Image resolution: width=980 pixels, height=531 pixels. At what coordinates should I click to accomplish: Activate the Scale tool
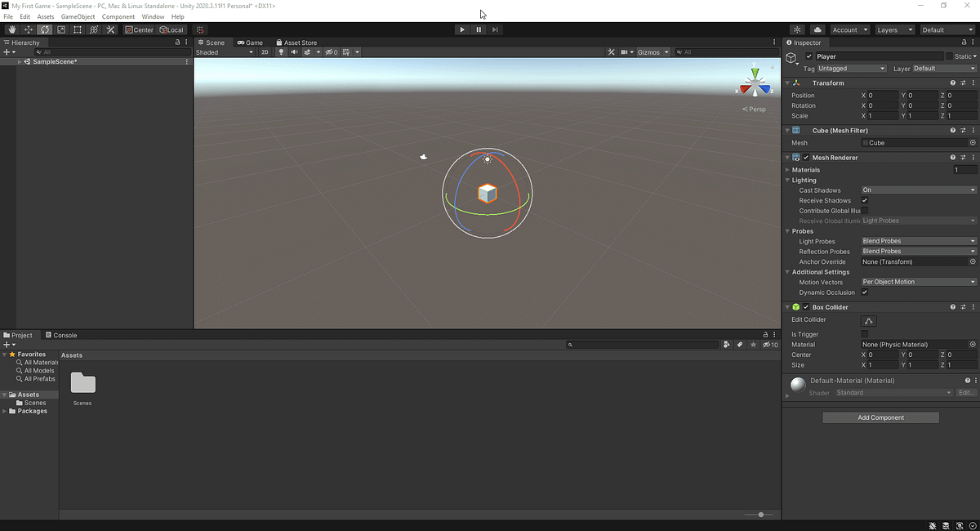tap(60, 29)
